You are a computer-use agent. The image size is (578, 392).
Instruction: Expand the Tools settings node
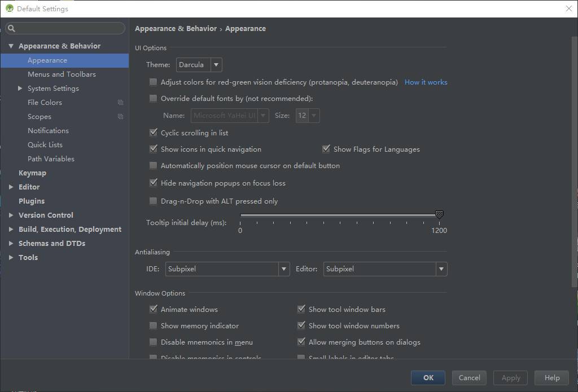(x=11, y=258)
